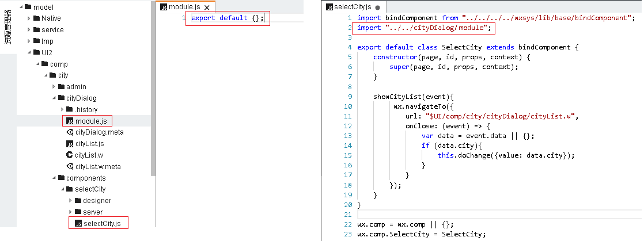Viewport: 644px width, 241px height.
Task: Expand the Native folder arrow
Action: (x=29, y=18)
